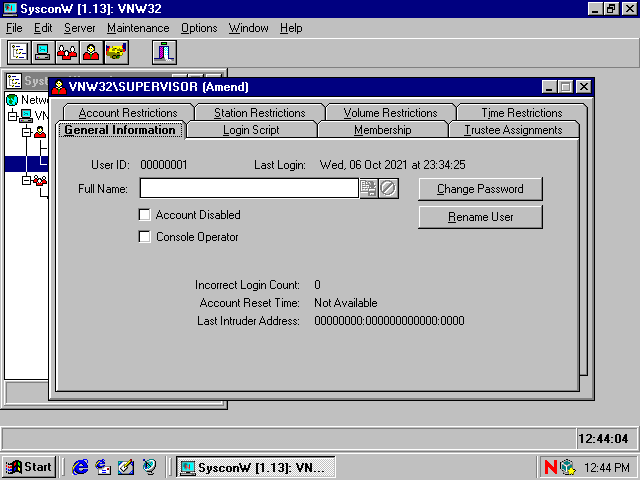The width and height of the screenshot is (640, 480).
Task: Click the System tree view toolbar icon
Action: [19, 52]
